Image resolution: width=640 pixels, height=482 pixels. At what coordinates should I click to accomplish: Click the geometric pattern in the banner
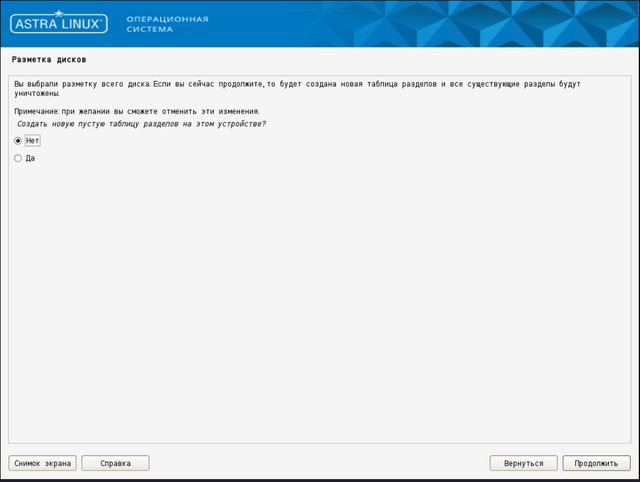coord(480,23)
